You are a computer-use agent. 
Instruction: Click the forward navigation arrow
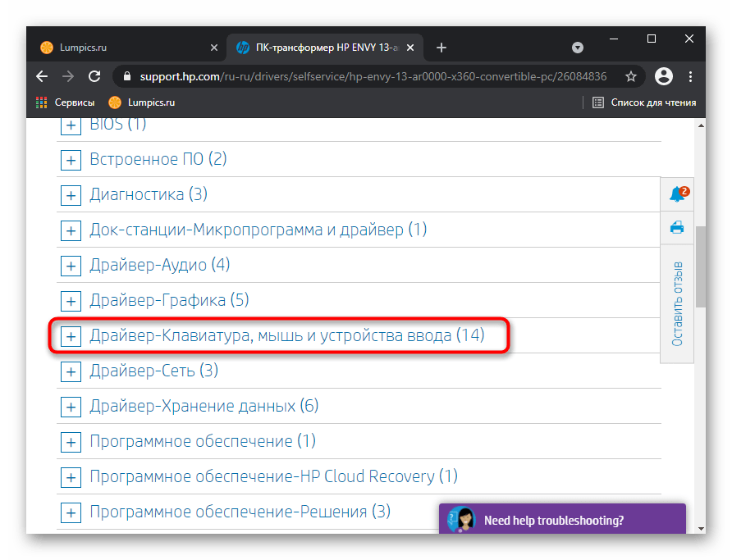coord(68,76)
